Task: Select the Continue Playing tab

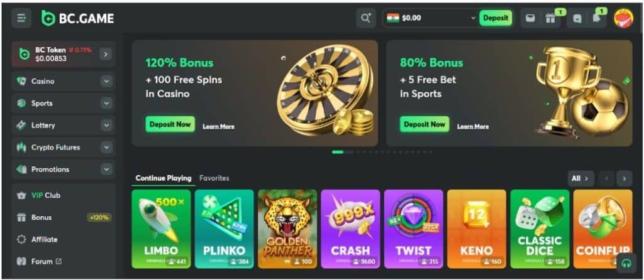Action: pos(164,178)
